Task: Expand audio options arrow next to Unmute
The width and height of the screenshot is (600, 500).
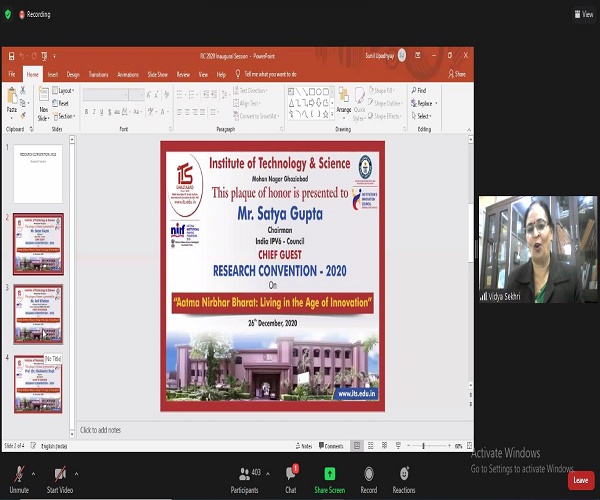Action: tap(34, 474)
